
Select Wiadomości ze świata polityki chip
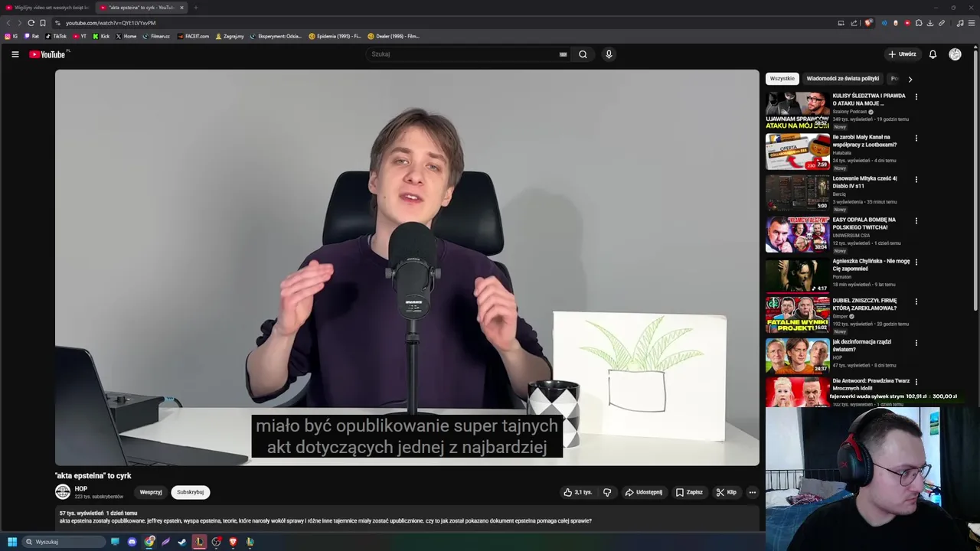click(842, 78)
